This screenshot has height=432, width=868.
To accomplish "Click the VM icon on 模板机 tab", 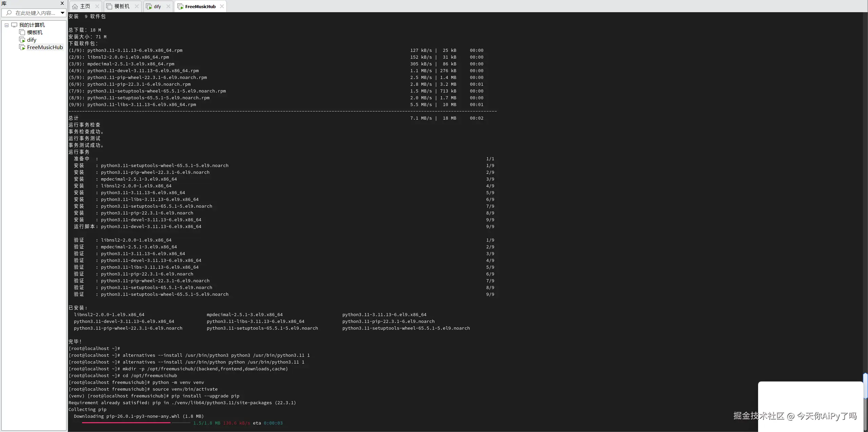I will (x=109, y=6).
